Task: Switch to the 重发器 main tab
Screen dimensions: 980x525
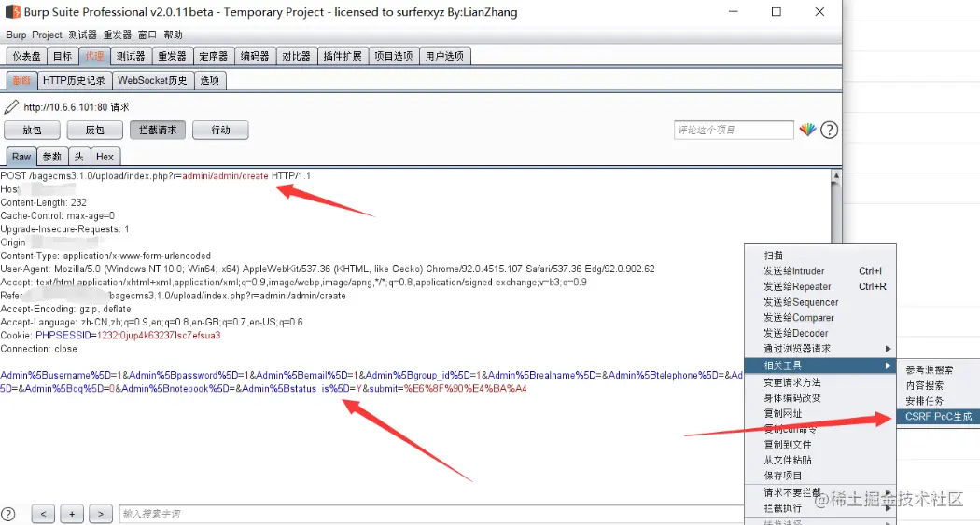Action: [x=172, y=56]
